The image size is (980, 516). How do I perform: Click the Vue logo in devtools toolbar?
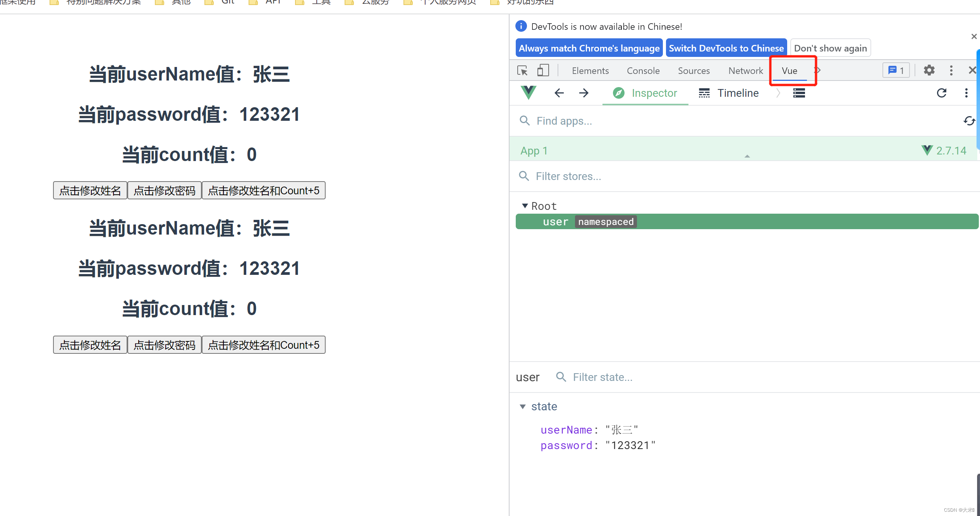pyautogui.click(x=529, y=93)
